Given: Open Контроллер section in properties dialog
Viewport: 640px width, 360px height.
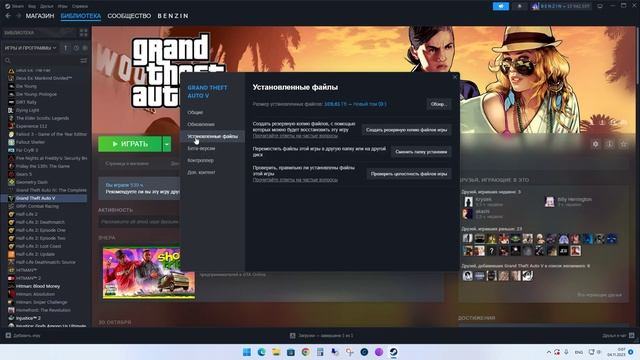Looking at the screenshot, I should click(x=200, y=160).
